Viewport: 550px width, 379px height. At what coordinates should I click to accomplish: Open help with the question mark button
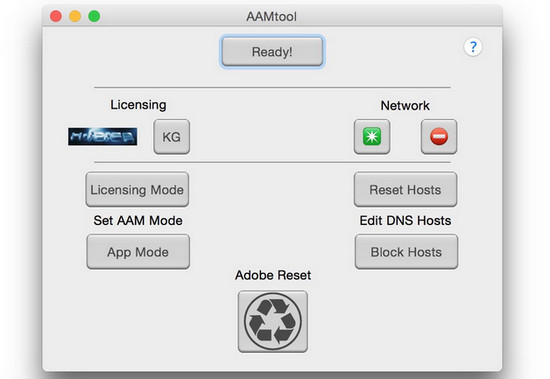point(473,47)
